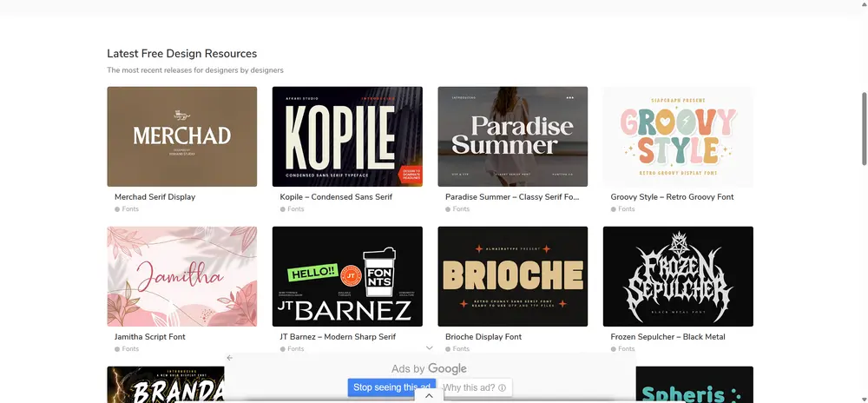Click the back arrow in the Google ad panel
The image size is (868, 403).
point(230,358)
